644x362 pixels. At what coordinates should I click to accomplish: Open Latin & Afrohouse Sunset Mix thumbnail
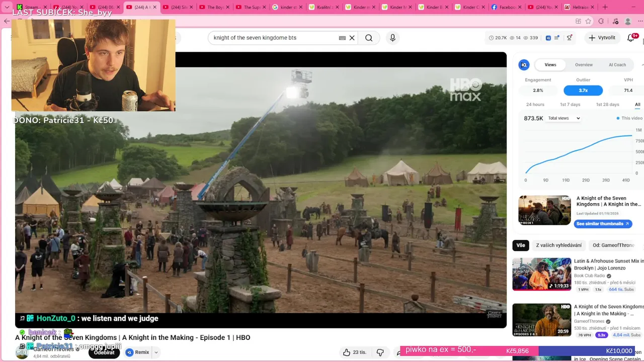[x=542, y=275]
